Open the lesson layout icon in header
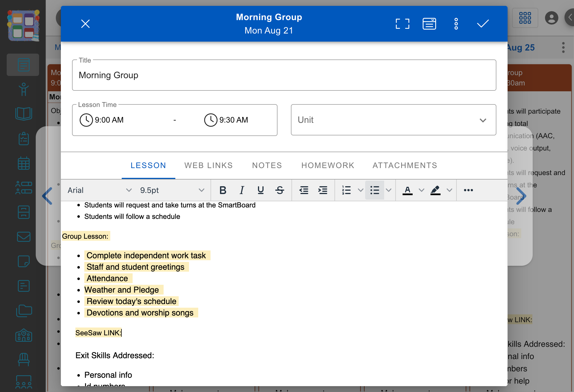This screenshot has height=392, width=574. 429,24
